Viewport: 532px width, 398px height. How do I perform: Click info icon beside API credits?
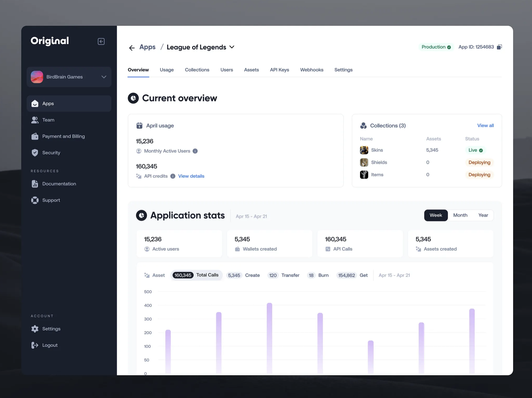(173, 176)
